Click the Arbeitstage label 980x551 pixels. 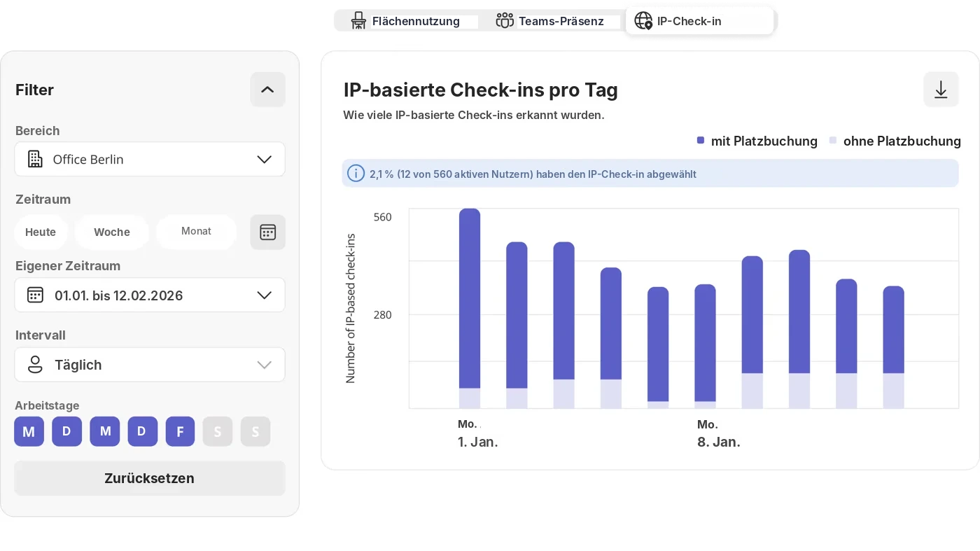(x=47, y=405)
